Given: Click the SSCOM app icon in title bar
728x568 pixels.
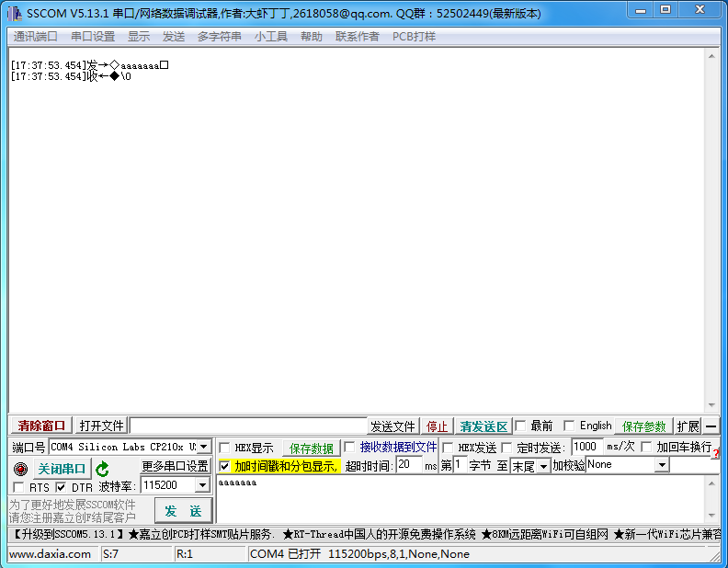Looking at the screenshot, I should point(15,14).
